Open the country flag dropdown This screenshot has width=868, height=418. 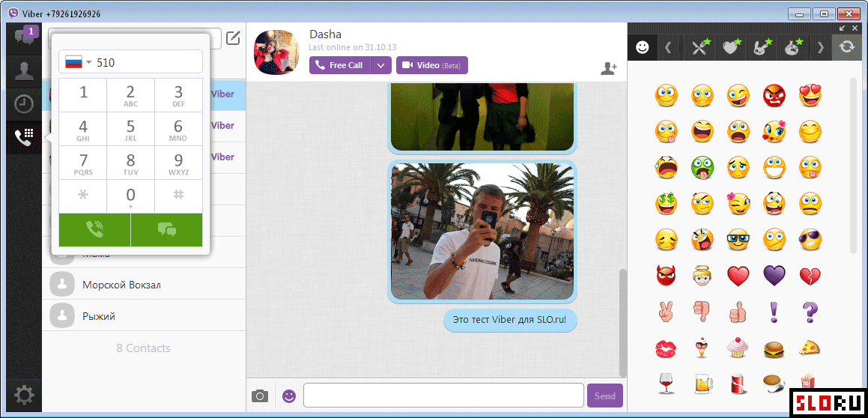pos(77,62)
